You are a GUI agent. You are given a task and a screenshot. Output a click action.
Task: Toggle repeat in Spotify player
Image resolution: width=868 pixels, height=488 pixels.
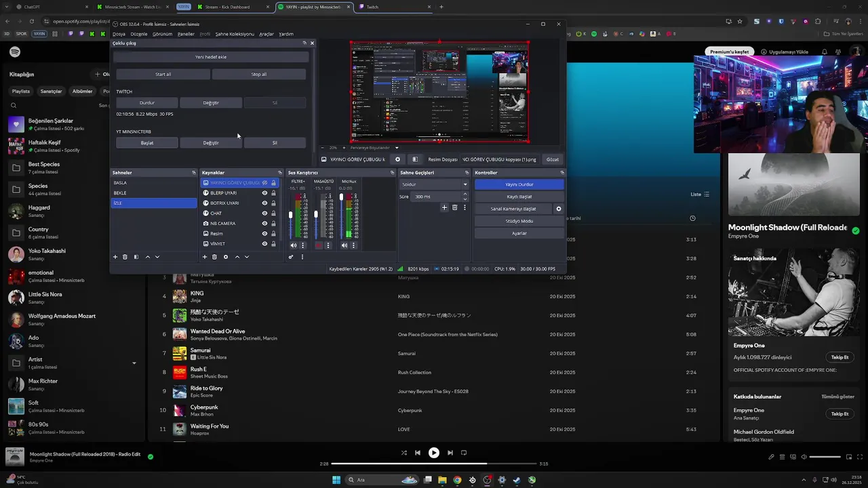(464, 453)
